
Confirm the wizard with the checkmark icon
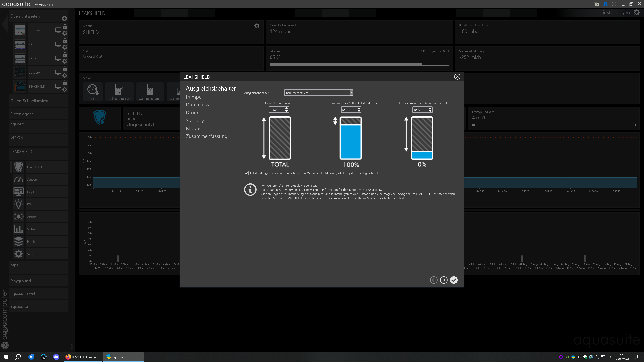454,280
